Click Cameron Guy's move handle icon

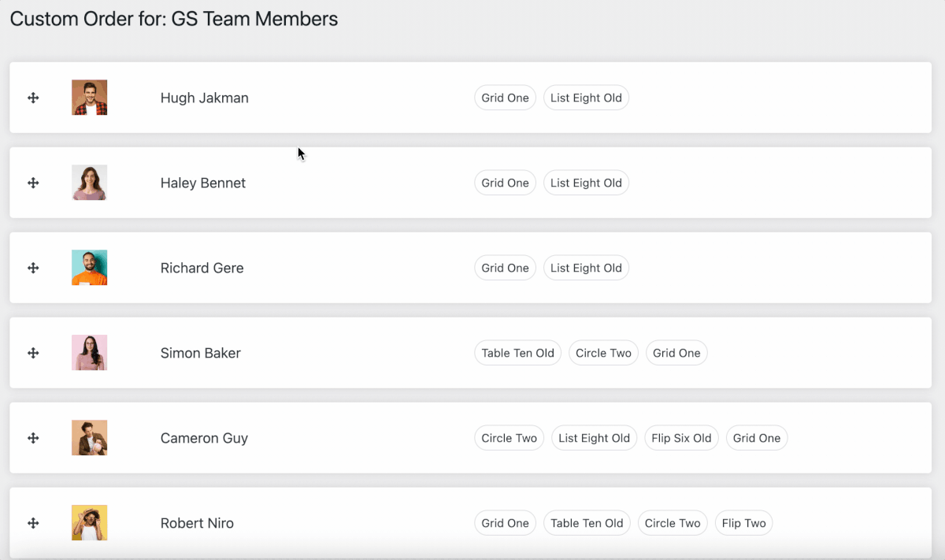click(33, 438)
